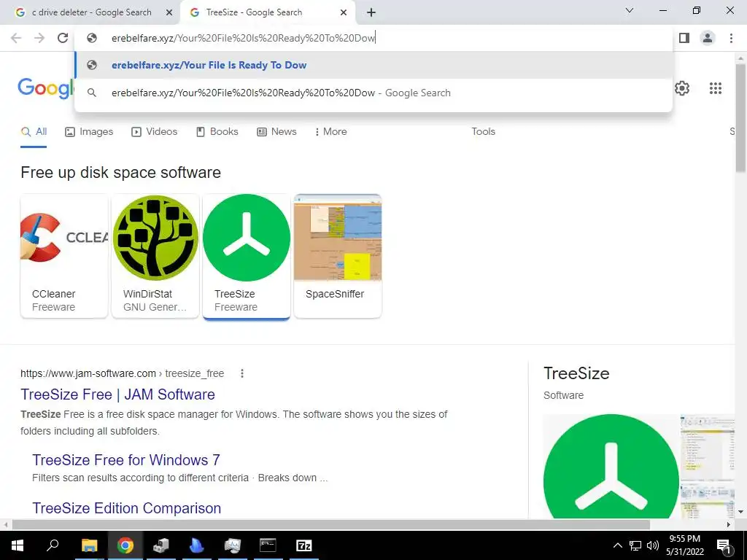Close the TreeSize search tab
The height and width of the screenshot is (560, 747).
pyautogui.click(x=344, y=12)
